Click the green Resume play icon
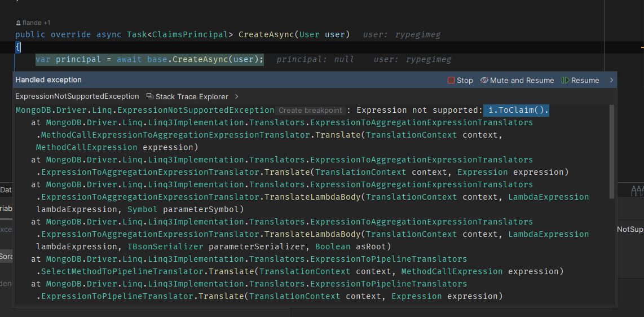 click(565, 81)
